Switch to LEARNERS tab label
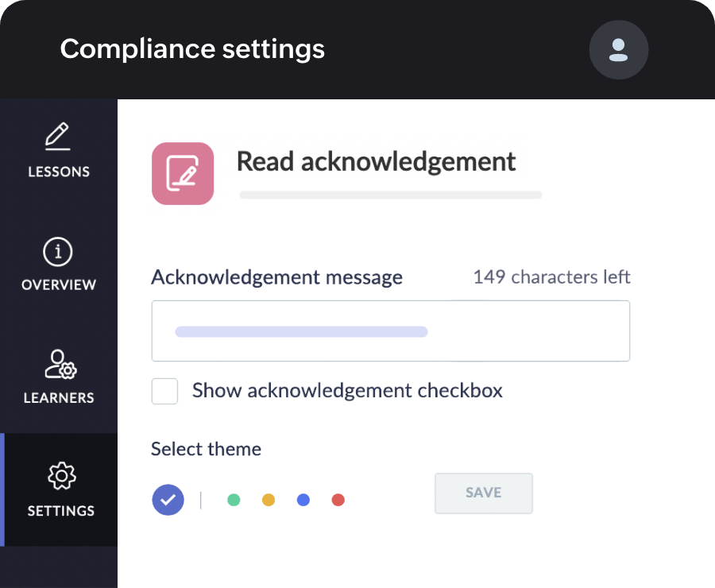This screenshot has width=715, height=588. pos(59,397)
